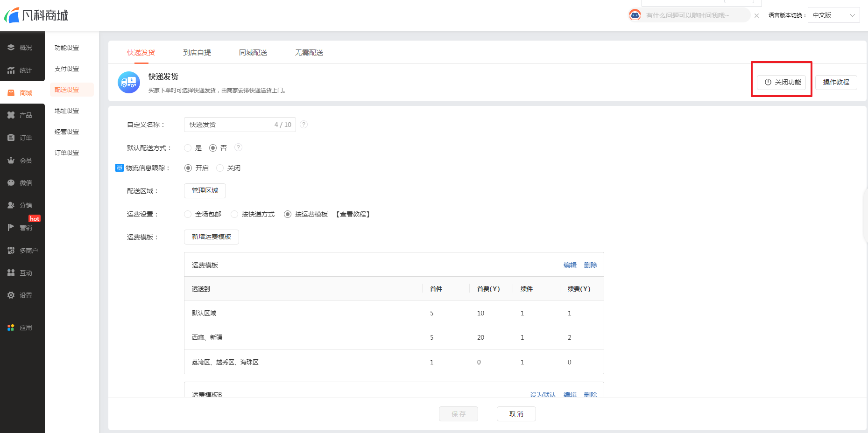Click the 管理区域 button

click(x=205, y=190)
